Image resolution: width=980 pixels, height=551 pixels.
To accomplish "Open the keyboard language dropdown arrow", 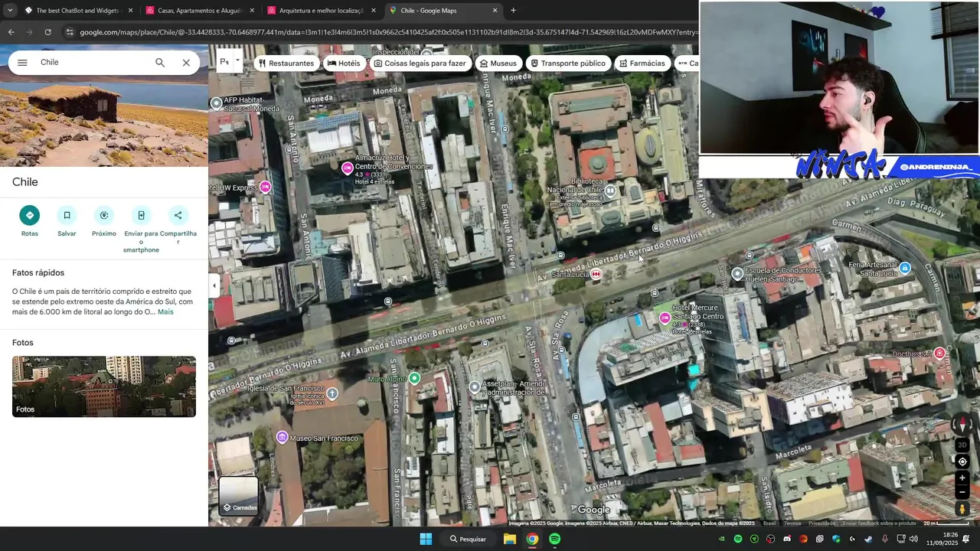I will [237, 61].
